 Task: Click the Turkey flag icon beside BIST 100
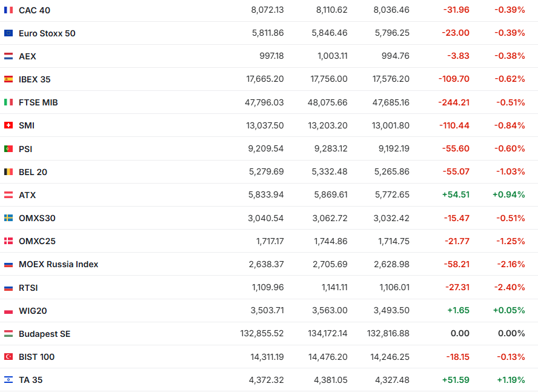[8, 357]
